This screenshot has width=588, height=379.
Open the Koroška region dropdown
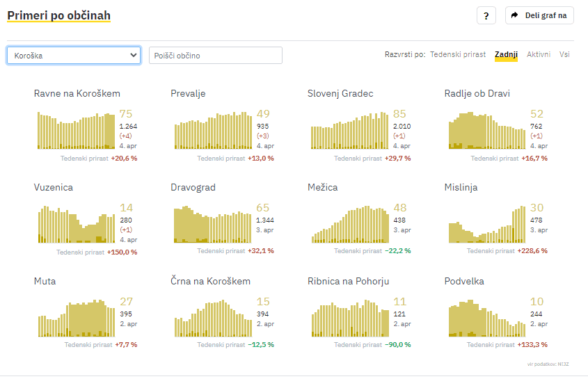pyautogui.click(x=74, y=56)
